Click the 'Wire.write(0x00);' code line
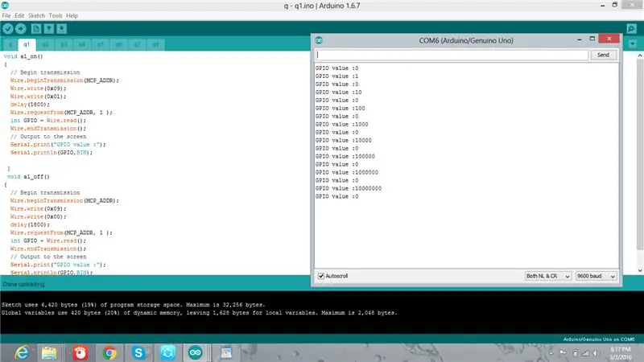 (x=38, y=216)
